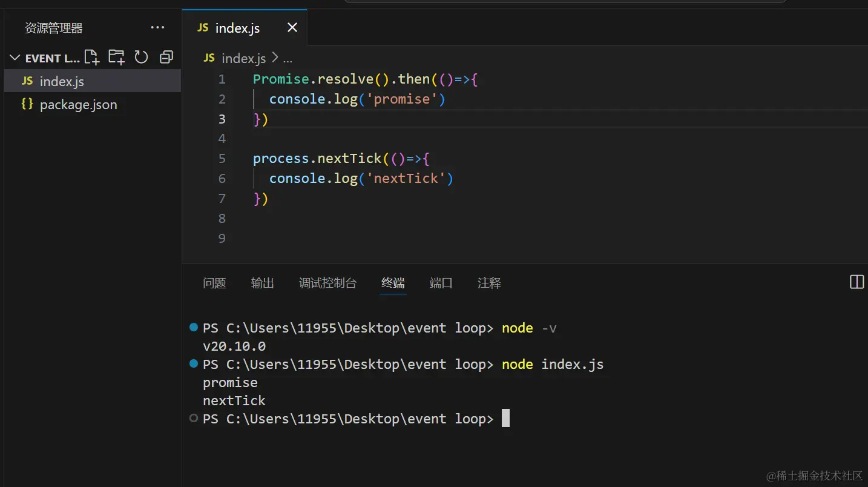Click index.js breadcrumb in editor
Image resolution: width=868 pixels, height=487 pixels.
click(x=243, y=58)
